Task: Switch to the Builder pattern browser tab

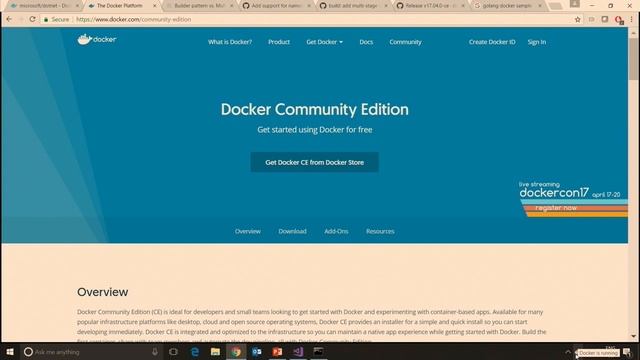Action: coord(199,6)
